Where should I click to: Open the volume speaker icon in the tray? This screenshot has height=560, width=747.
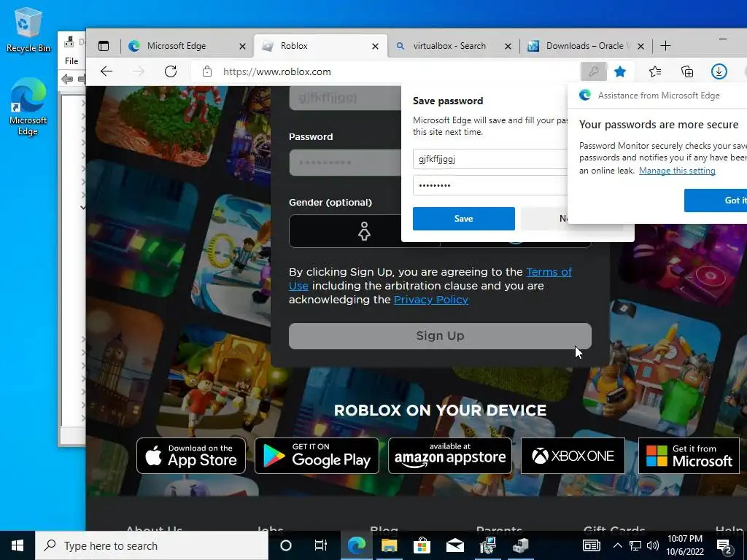click(x=653, y=545)
